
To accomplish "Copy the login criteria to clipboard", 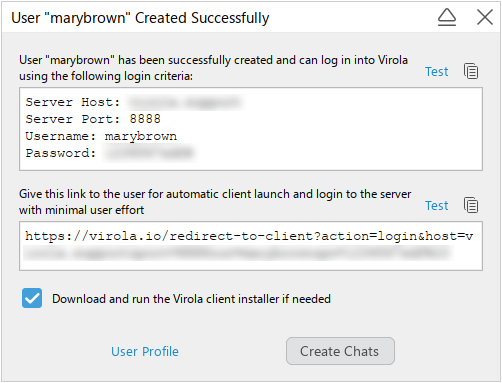I will click(x=471, y=71).
